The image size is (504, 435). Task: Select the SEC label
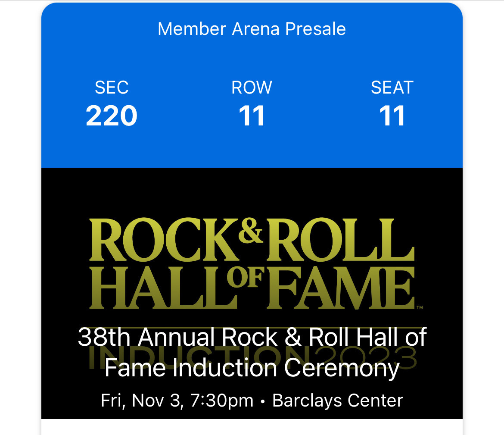pyautogui.click(x=112, y=88)
